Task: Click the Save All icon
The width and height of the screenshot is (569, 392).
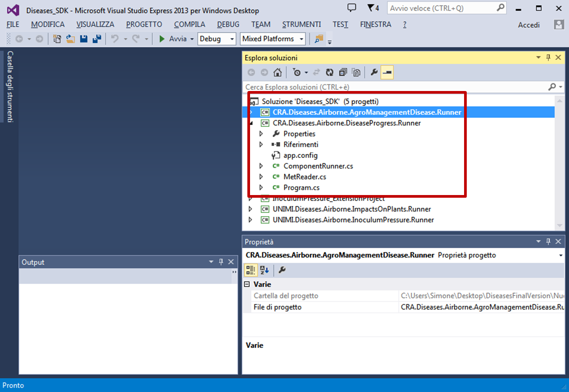Action: pos(97,39)
